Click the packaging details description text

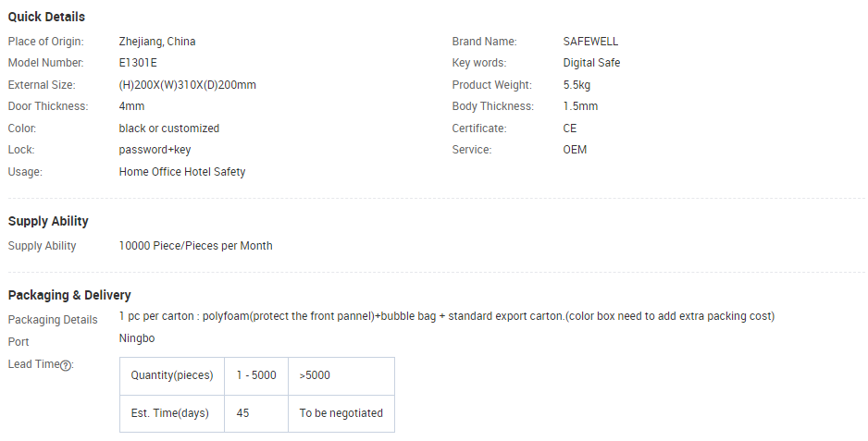[x=447, y=316]
